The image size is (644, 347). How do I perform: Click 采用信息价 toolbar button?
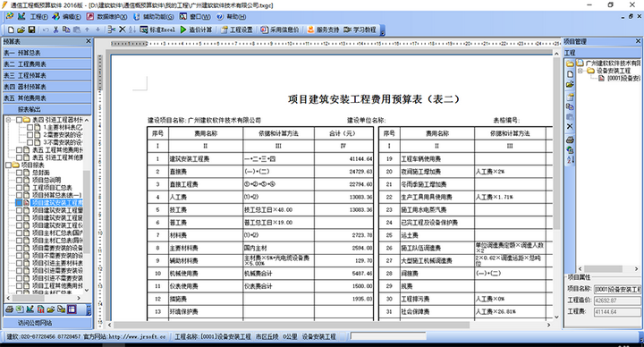pos(280,30)
